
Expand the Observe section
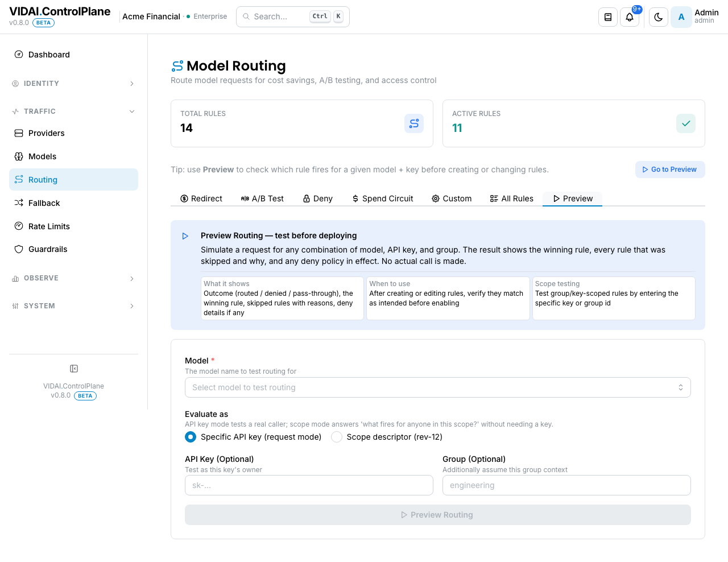click(x=73, y=278)
